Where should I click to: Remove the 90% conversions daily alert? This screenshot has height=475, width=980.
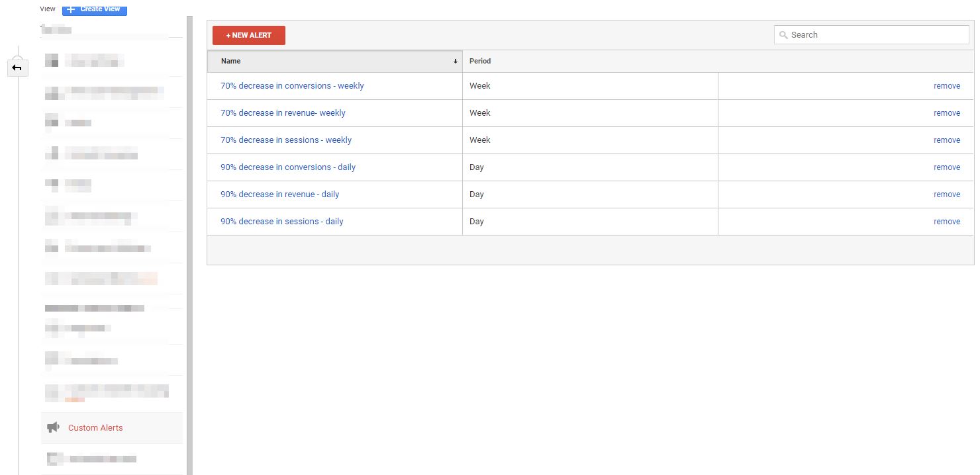(x=946, y=167)
